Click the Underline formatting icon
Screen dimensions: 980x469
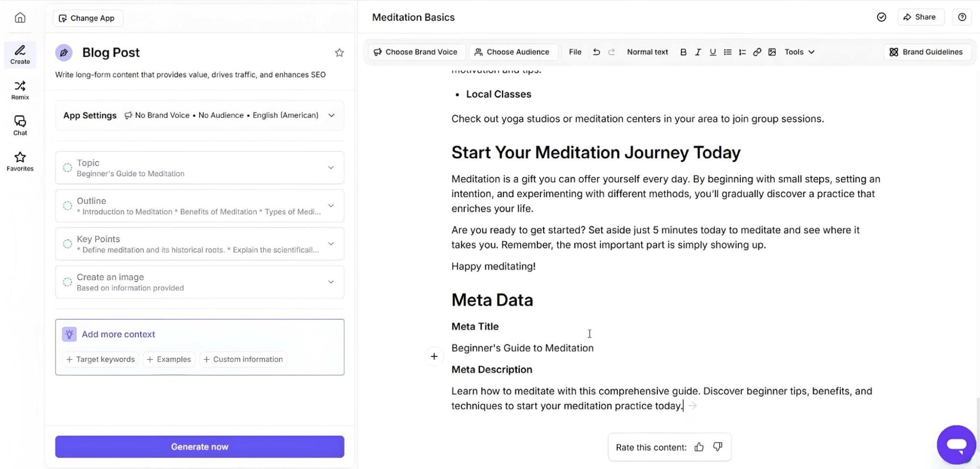click(712, 52)
